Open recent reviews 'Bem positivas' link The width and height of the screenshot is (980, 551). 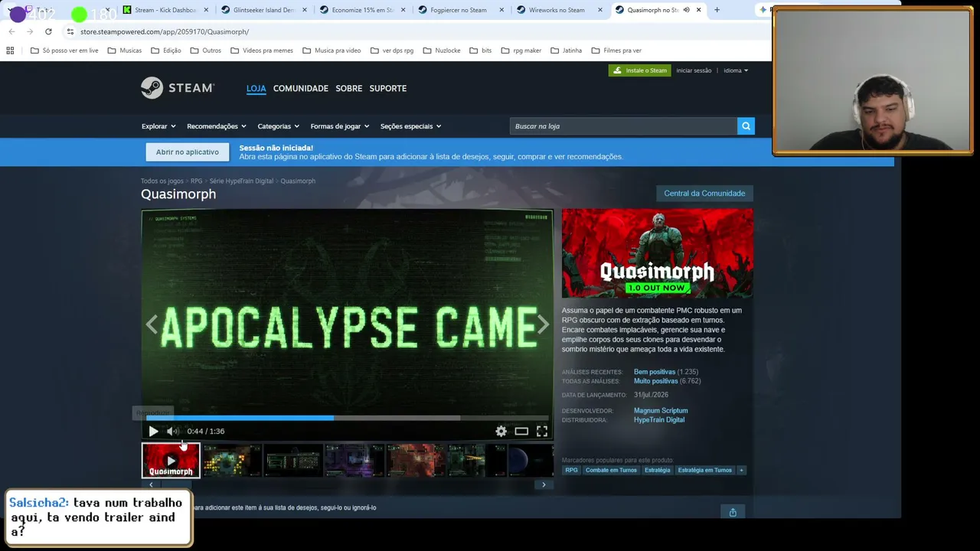[655, 372]
